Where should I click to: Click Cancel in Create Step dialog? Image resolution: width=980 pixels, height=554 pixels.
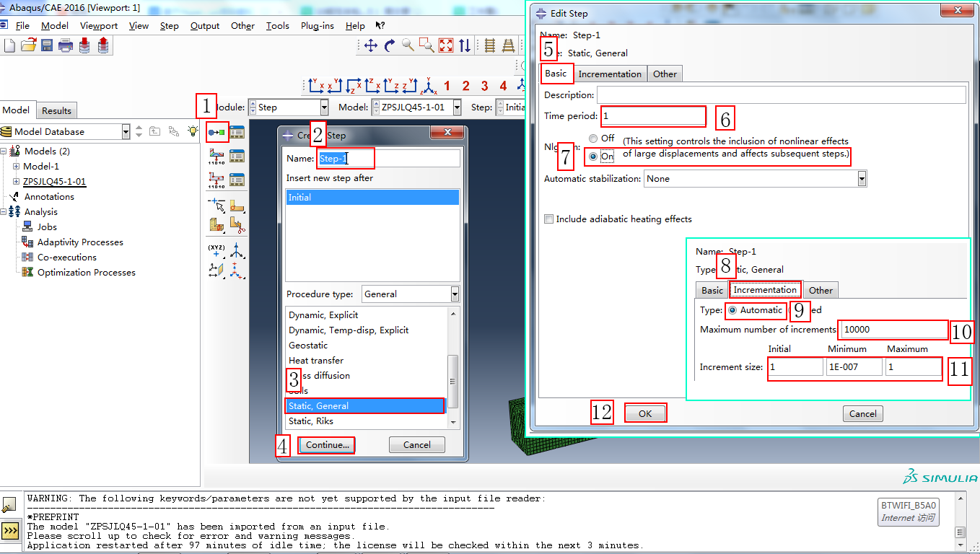pyautogui.click(x=417, y=445)
